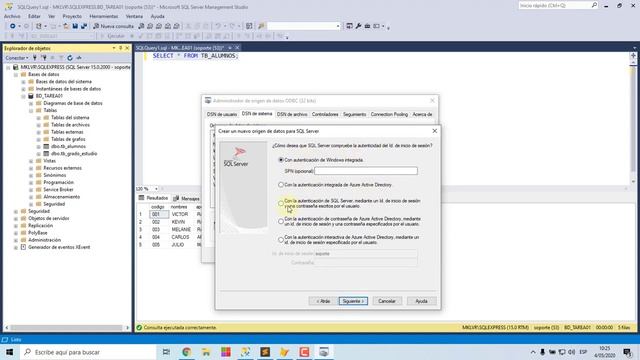Open File Explorer from the taskbar
This screenshot has height=360, width=640.
point(206,352)
